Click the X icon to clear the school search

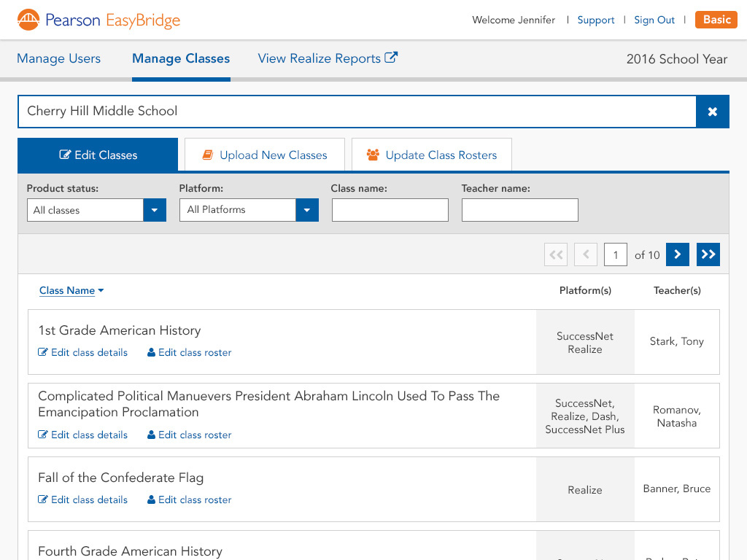tap(713, 111)
